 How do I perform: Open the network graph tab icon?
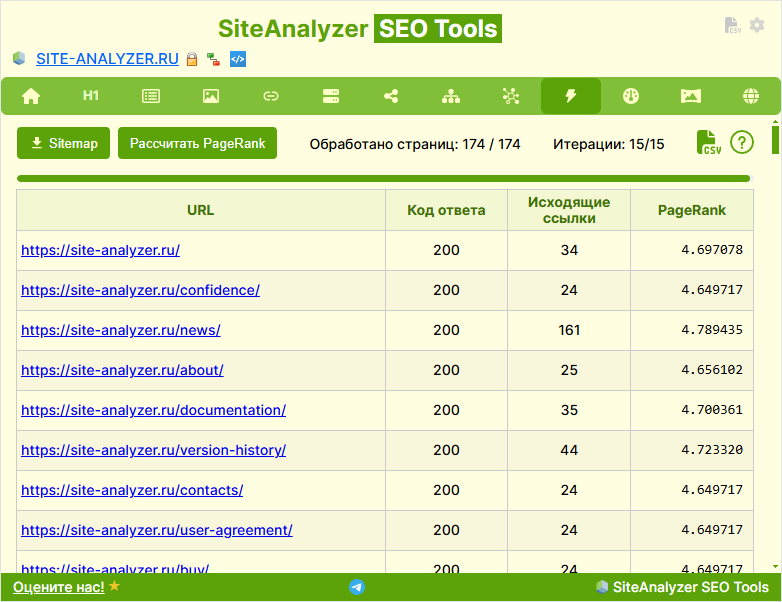[x=511, y=96]
